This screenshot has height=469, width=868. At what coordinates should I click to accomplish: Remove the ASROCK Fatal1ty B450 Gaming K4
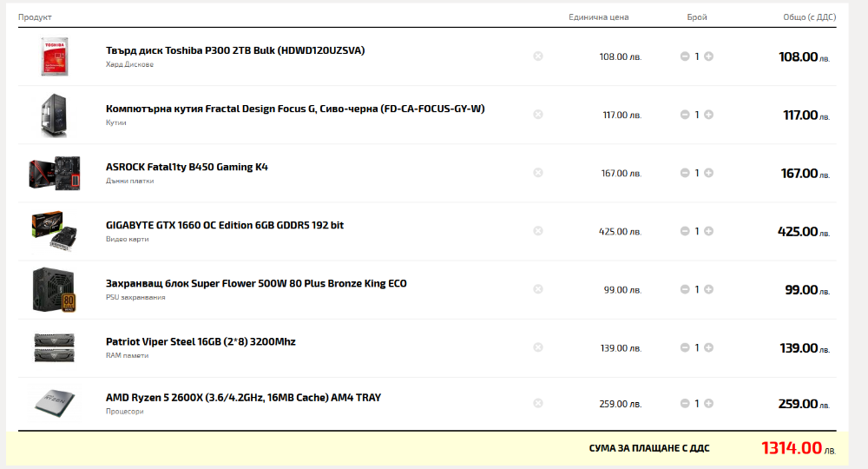(x=538, y=173)
